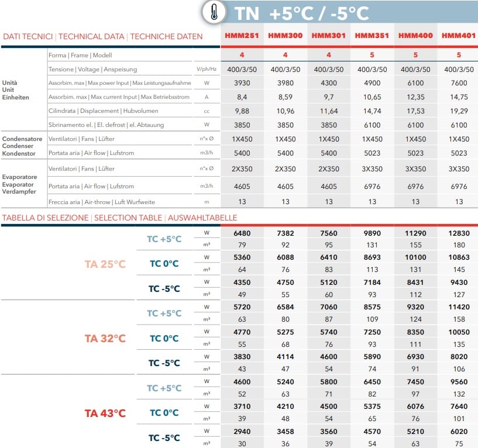
Task: Select the capacity value 11290
Action: pyautogui.click(x=415, y=233)
